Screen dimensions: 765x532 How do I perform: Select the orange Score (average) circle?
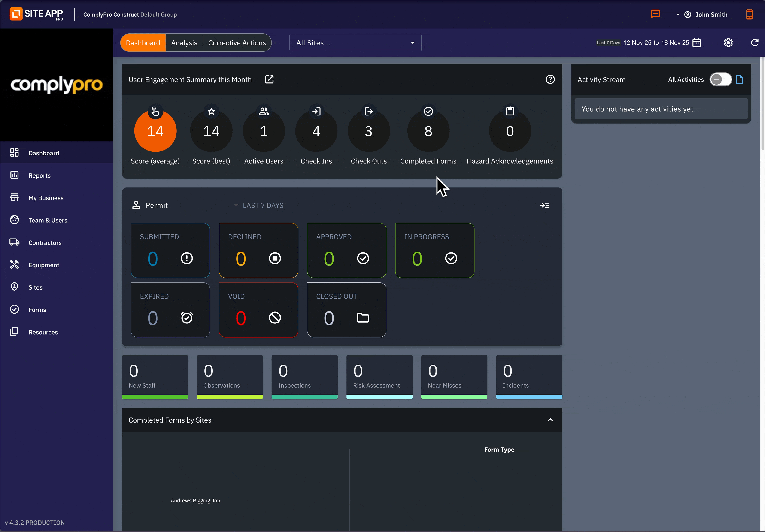155,131
